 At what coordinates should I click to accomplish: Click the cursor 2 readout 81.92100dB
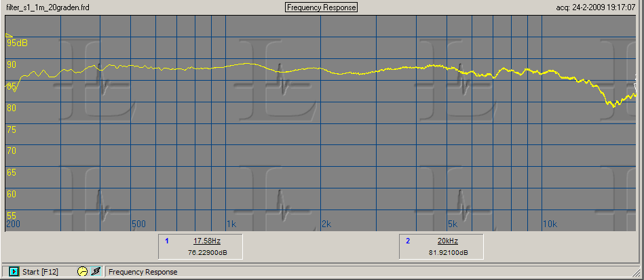(450, 252)
